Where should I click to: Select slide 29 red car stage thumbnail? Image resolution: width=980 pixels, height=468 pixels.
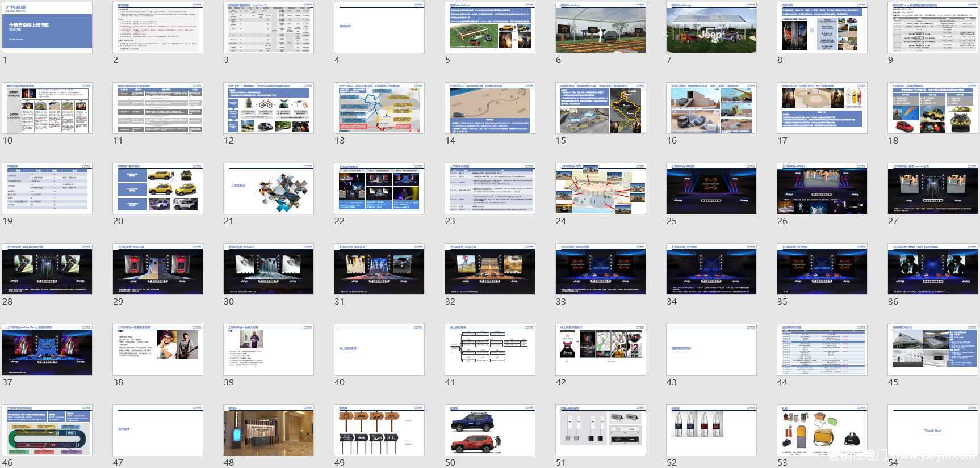coord(158,269)
